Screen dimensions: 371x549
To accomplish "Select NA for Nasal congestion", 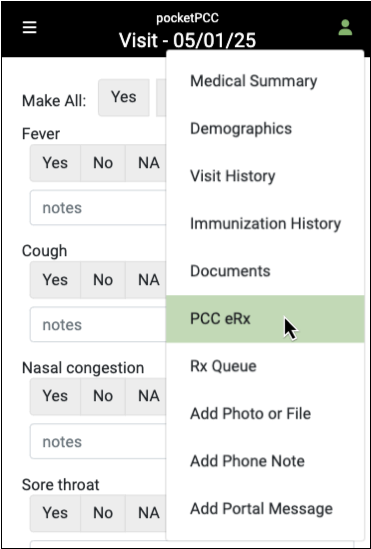I will (146, 396).
